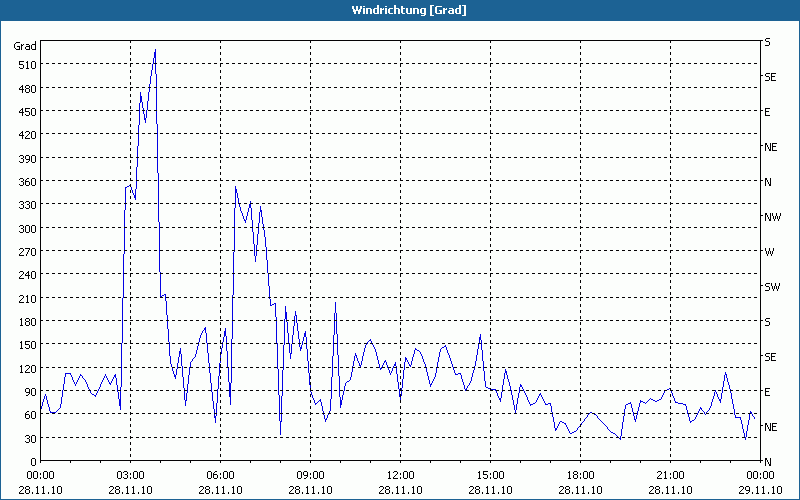Click the SW compass label on the right axis

pos(772,287)
